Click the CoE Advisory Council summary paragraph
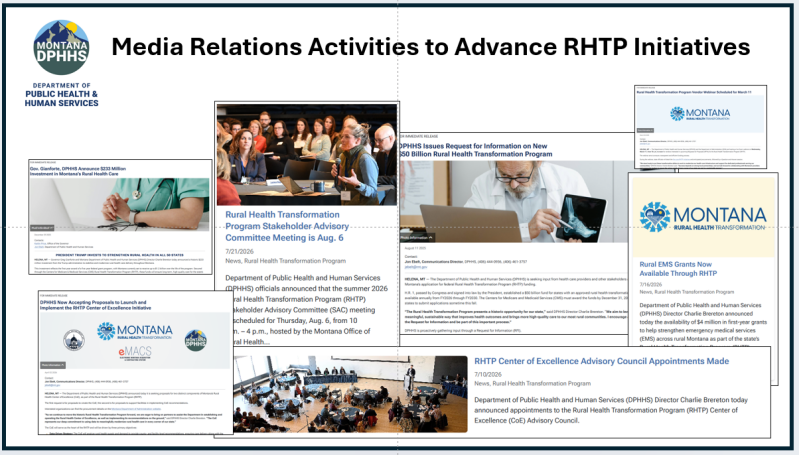799x455 pixels. click(611, 410)
